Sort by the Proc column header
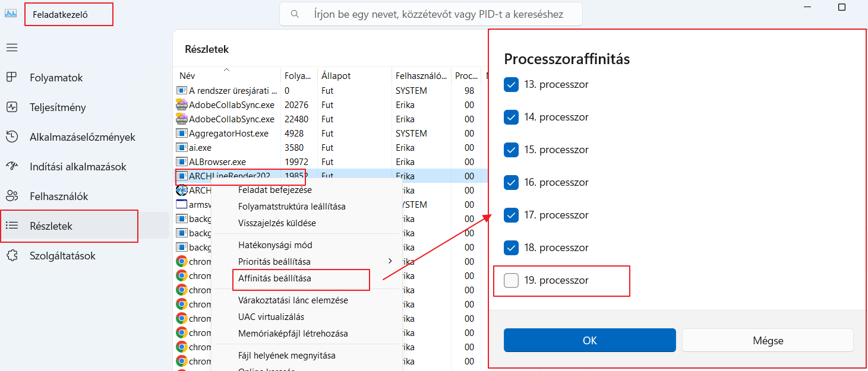 (466, 76)
